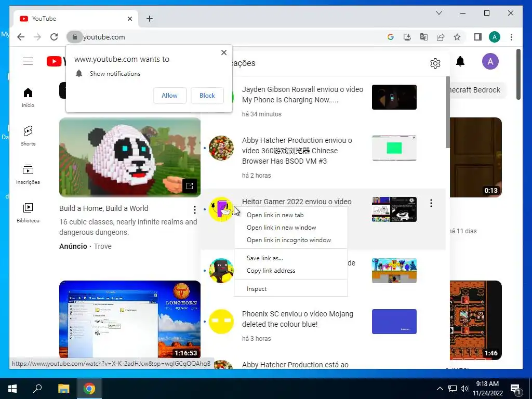Choose Inspect from context menu
The height and width of the screenshot is (399, 532).
[291, 289]
